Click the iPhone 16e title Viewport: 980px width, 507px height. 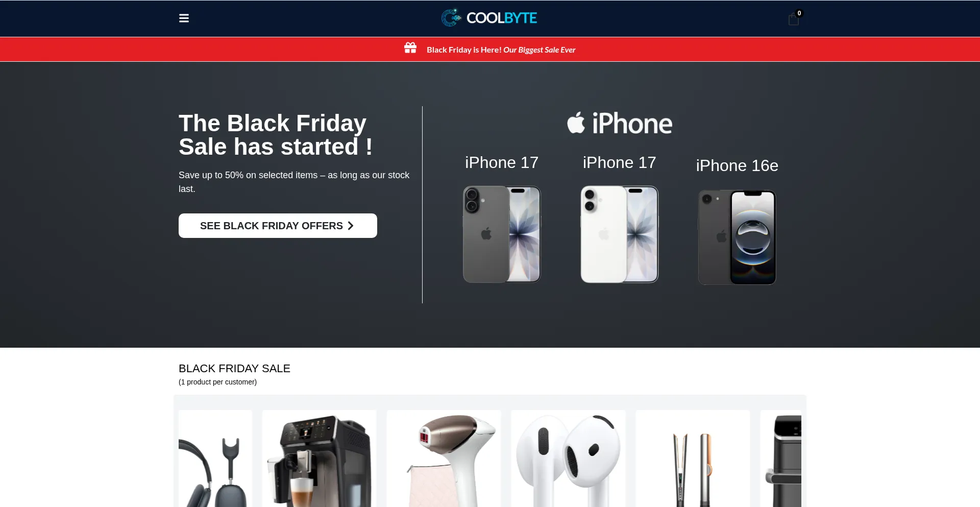tap(737, 165)
